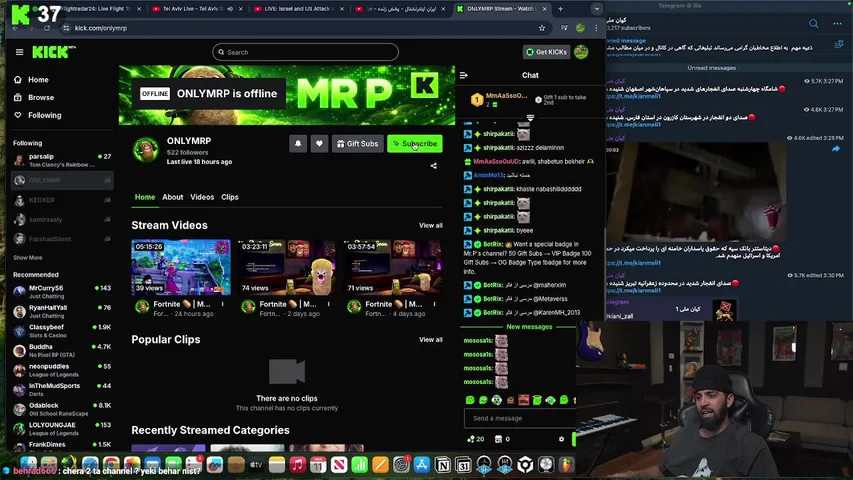Open App Store from the Dock
853x480 pixels.
click(x=422, y=465)
